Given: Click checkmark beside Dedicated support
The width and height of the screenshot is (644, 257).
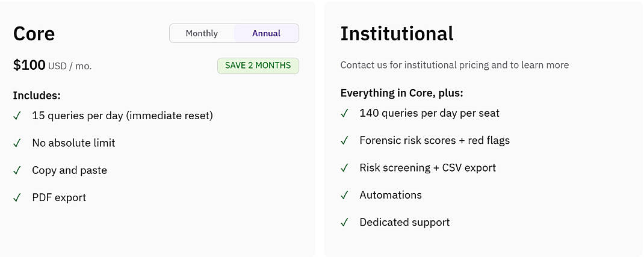Looking at the screenshot, I should 344,223.
